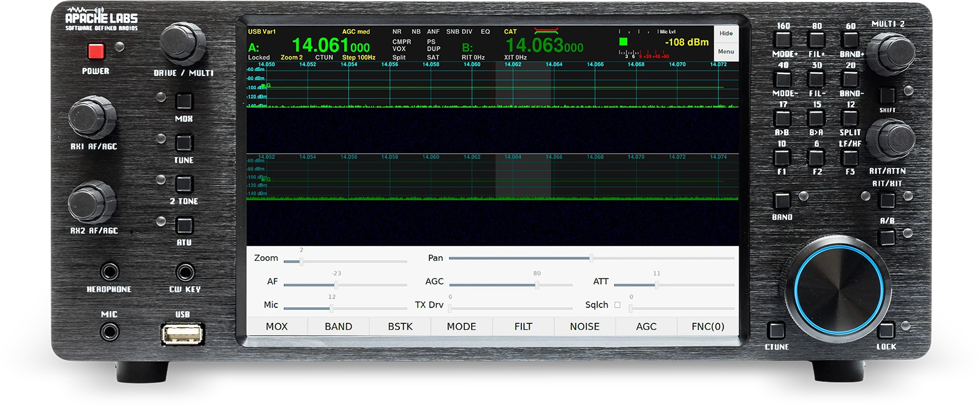980x406 pixels.
Task: Click the Mic gain slider handle
Action: [331, 308]
